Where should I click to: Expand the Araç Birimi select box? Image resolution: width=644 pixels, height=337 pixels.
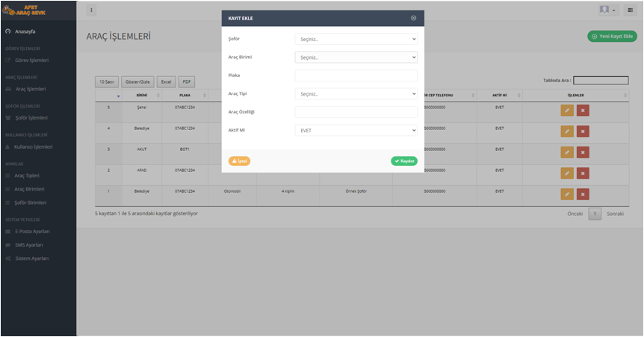pyautogui.click(x=356, y=58)
